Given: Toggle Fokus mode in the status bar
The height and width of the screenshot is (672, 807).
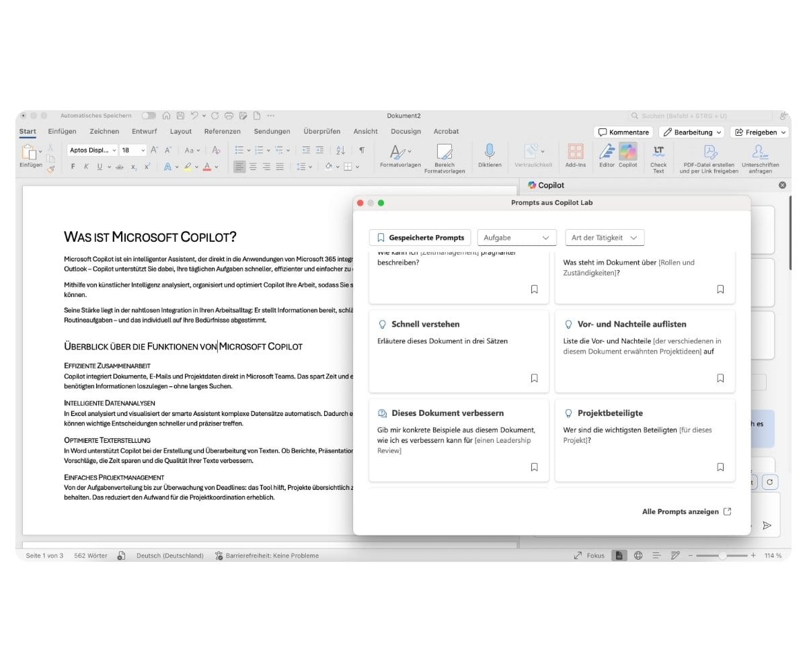Looking at the screenshot, I should (588, 556).
